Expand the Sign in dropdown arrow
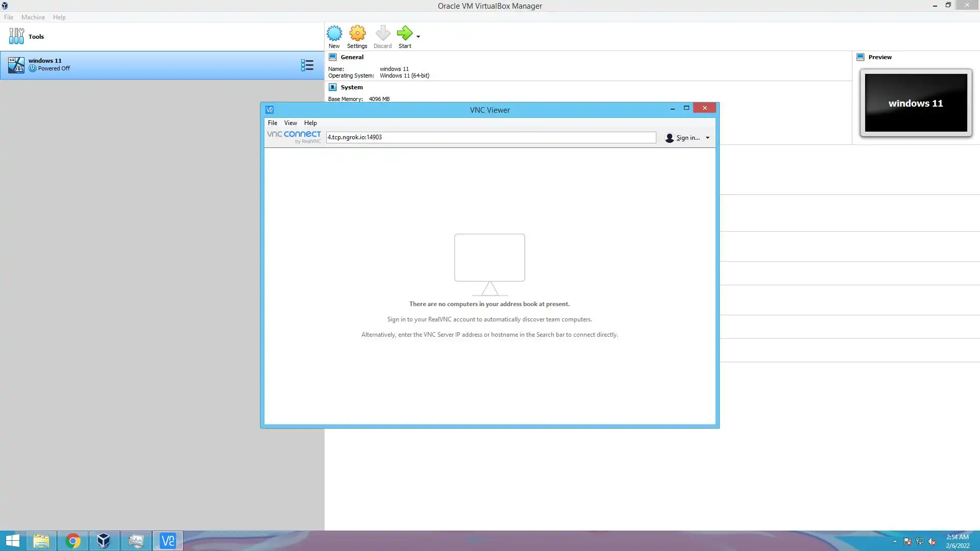 click(707, 138)
